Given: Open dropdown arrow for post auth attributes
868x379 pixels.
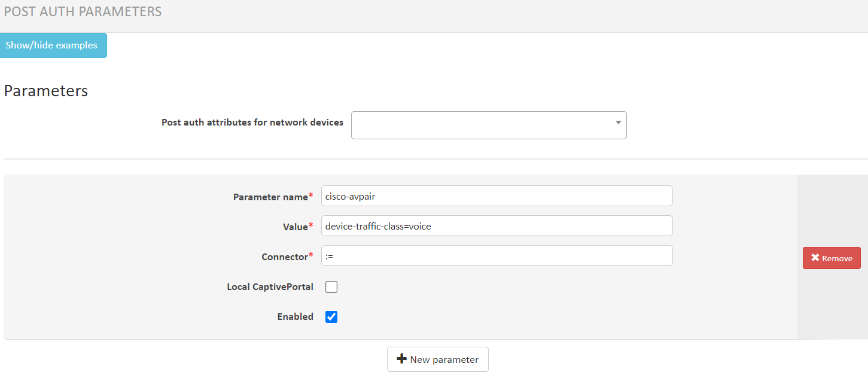Looking at the screenshot, I should (618, 123).
